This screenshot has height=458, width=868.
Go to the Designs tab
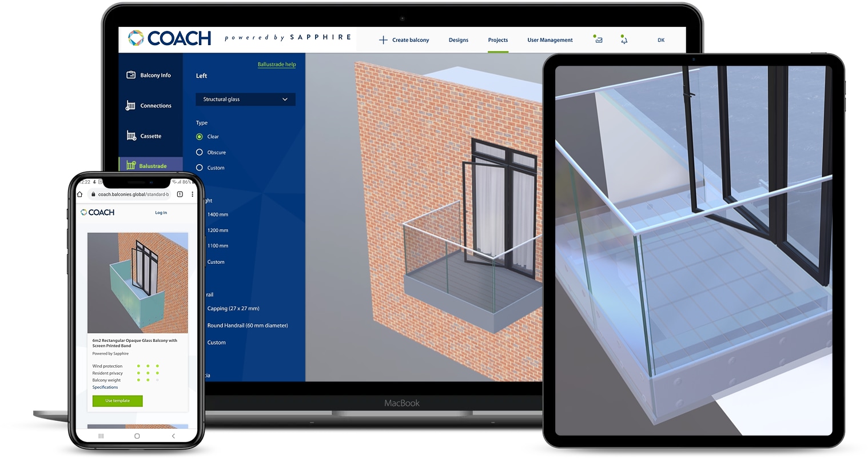pyautogui.click(x=459, y=40)
